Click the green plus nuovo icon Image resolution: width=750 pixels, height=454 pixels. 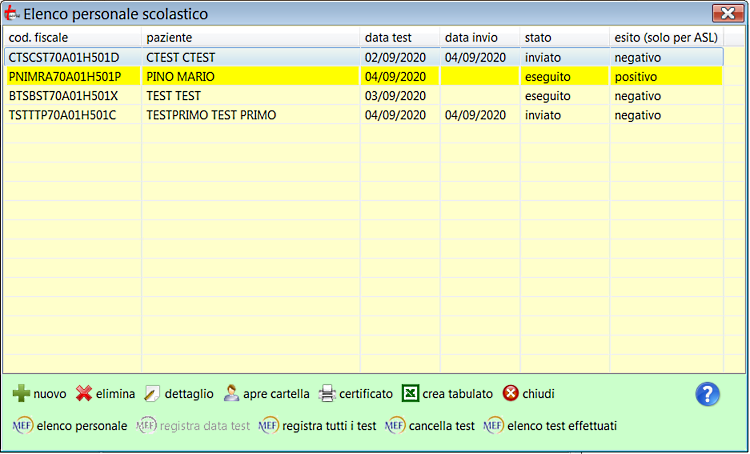[21, 394]
